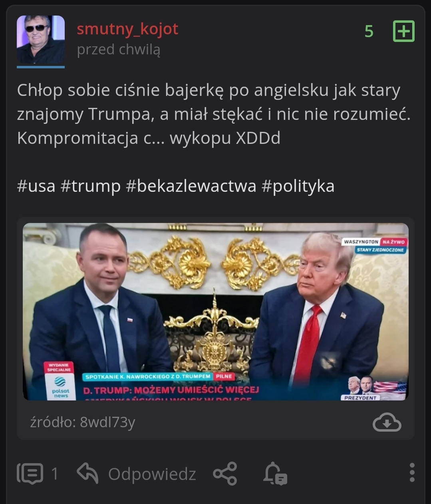431x504 pixels.
Task: Share the post via share icon
Action: tap(225, 474)
